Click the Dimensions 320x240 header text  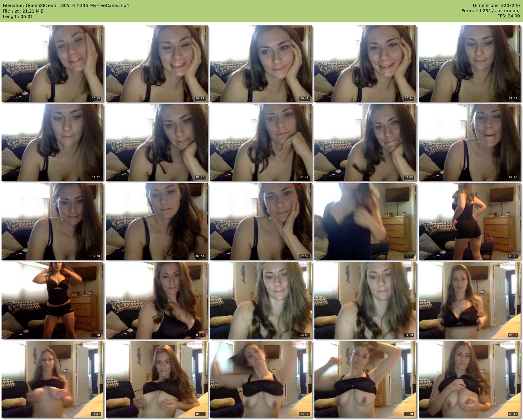(496, 6)
